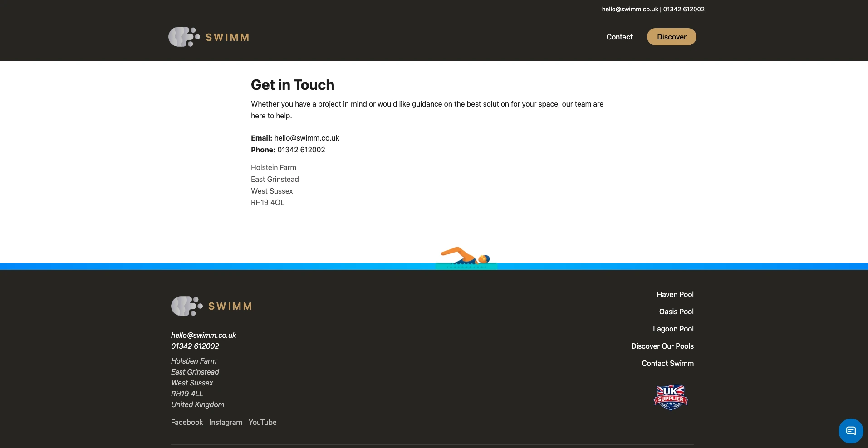Screen dimensions: 868x448
Task: Visit the YouTube link in the footer
Action: click(x=262, y=422)
